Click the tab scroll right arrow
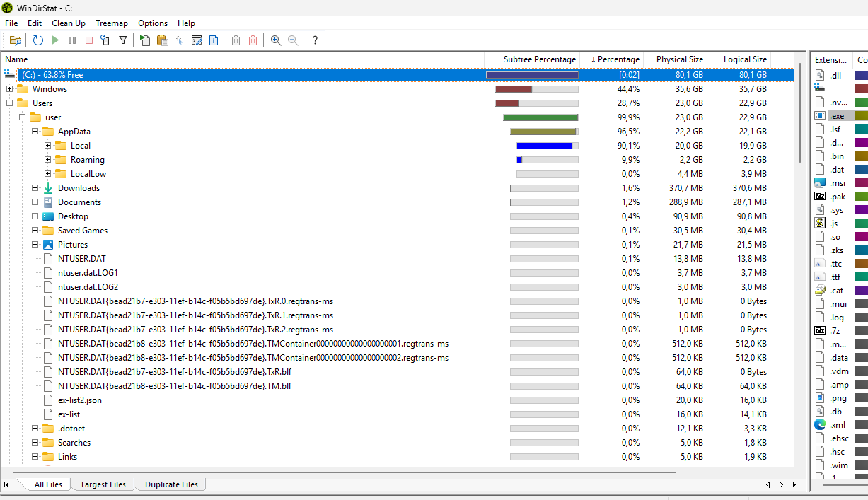Image resolution: width=868 pixels, height=500 pixels. click(781, 484)
